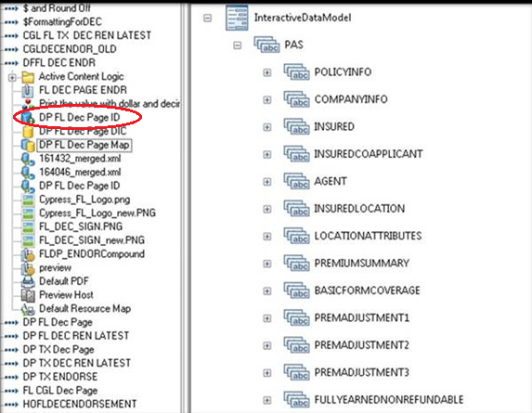The width and height of the screenshot is (532, 413).
Task: Click the DP FL Dec Page Map icon
Action: 28,145
